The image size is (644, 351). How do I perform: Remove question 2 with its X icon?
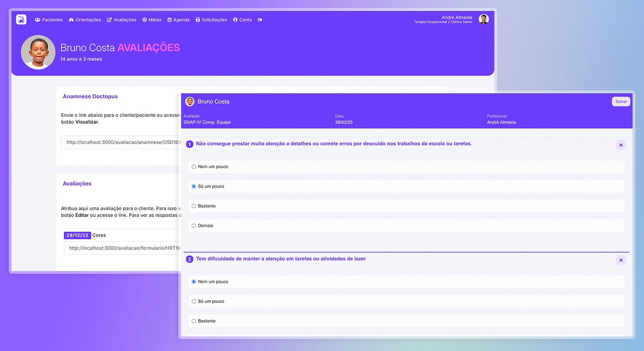[x=621, y=261]
